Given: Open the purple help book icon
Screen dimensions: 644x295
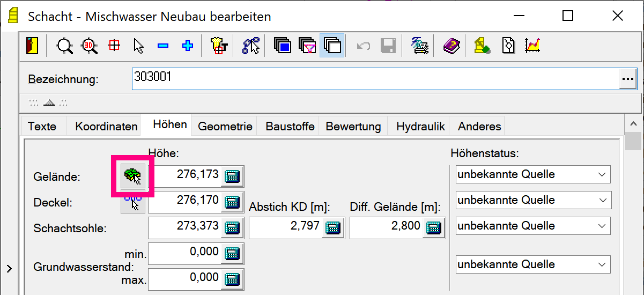Looking at the screenshot, I should tap(451, 46).
